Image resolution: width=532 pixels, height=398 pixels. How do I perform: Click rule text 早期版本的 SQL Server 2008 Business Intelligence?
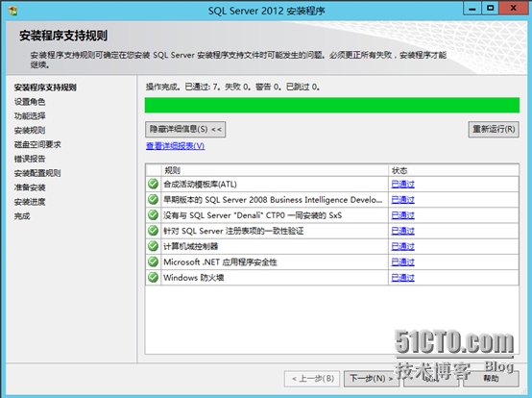click(273, 200)
